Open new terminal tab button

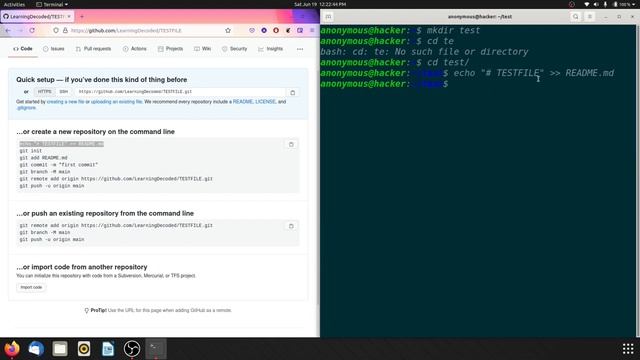[328, 17]
